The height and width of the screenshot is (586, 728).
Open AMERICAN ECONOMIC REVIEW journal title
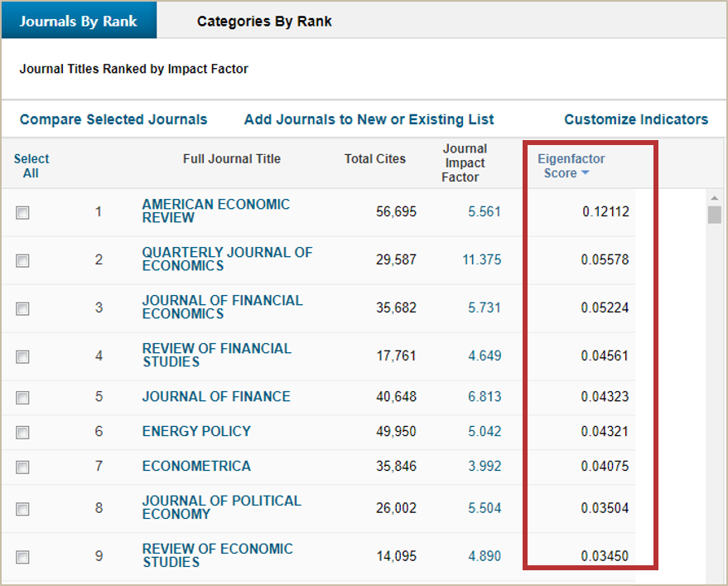pyautogui.click(x=215, y=211)
